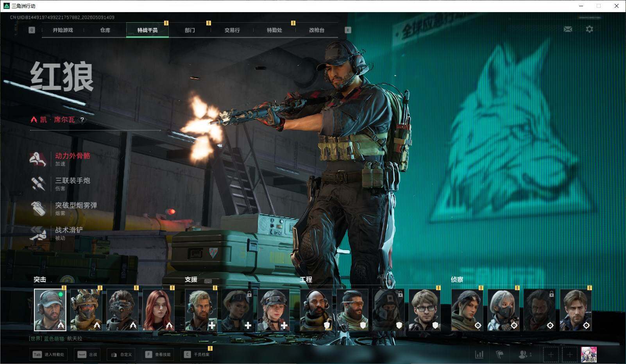Switch to the 特勤处 tab
The image size is (626, 364).
pyautogui.click(x=274, y=30)
